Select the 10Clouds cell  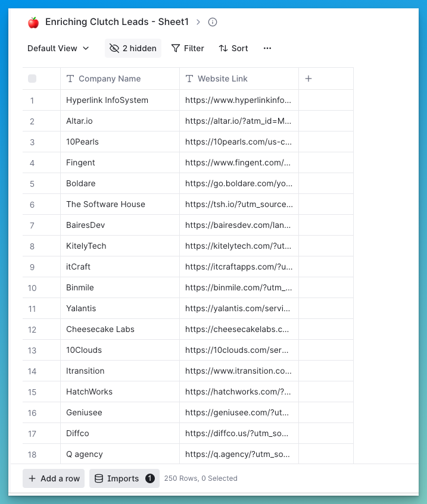click(120, 350)
